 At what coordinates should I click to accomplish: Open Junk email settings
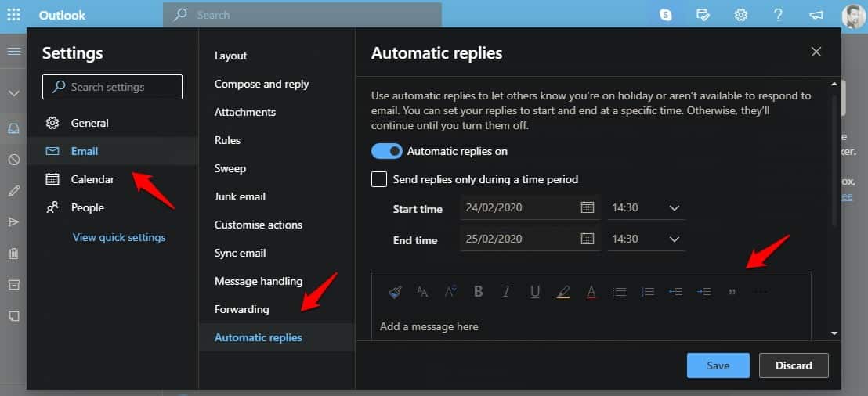tap(277, 196)
